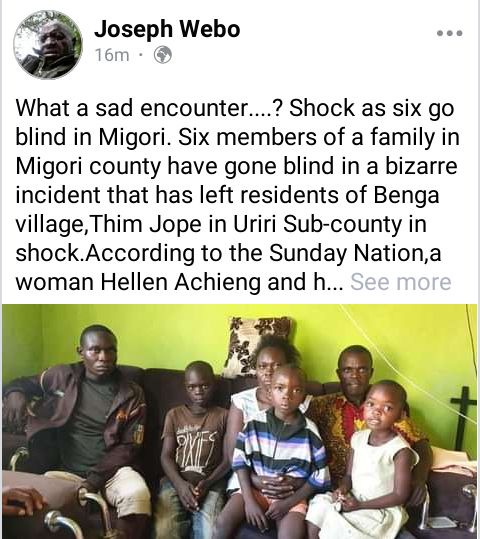Image resolution: width=480 pixels, height=539 pixels.
Task: Click the 16m post timestamp
Action: [112, 55]
